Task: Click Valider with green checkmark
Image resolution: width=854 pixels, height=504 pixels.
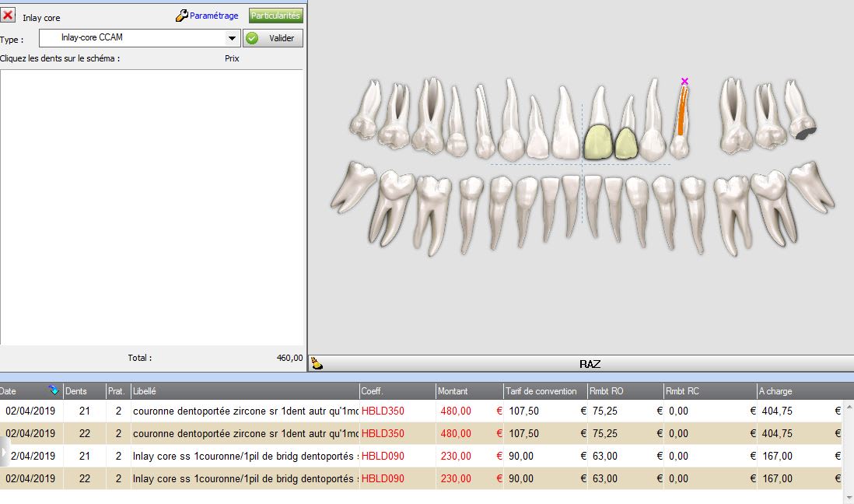Action: tap(273, 38)
